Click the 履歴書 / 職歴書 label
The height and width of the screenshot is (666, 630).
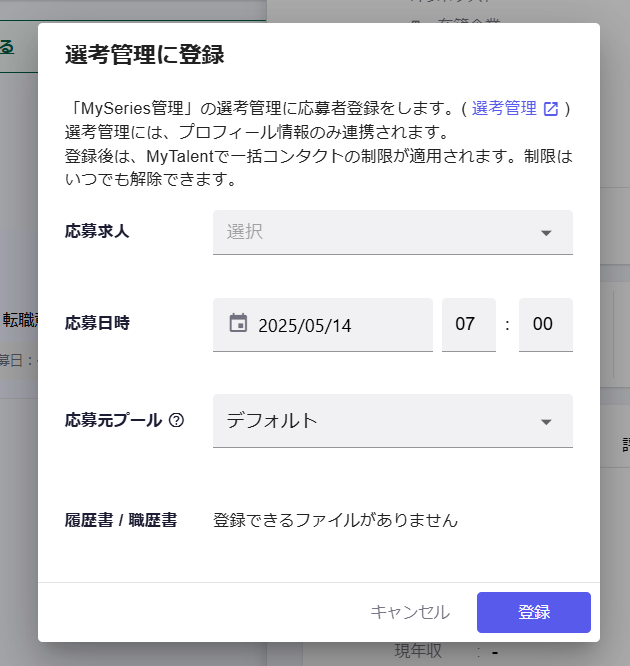[121, 520]
